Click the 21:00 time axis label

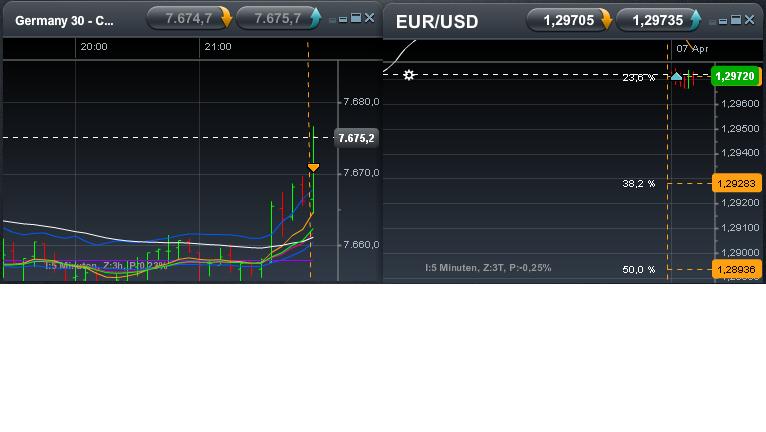tap(218, 47)
